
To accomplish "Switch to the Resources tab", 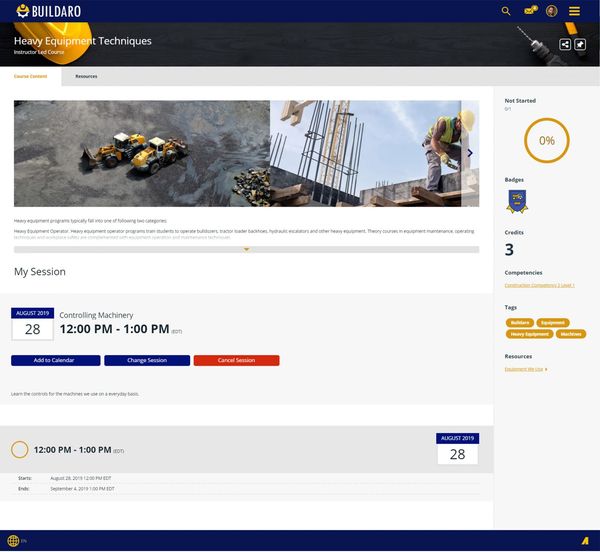I will click(86, 77).
